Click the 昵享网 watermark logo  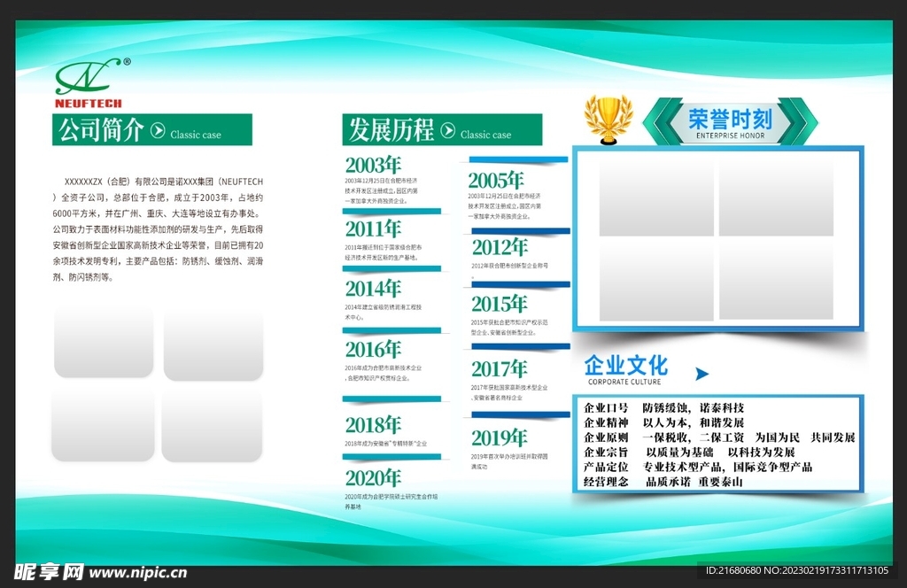click(50, 572)
